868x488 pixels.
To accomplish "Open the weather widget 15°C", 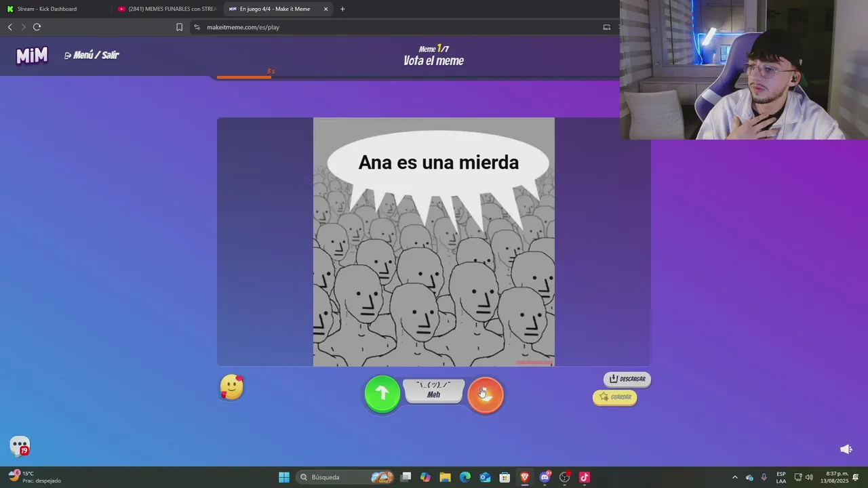I will click(35, 477).
